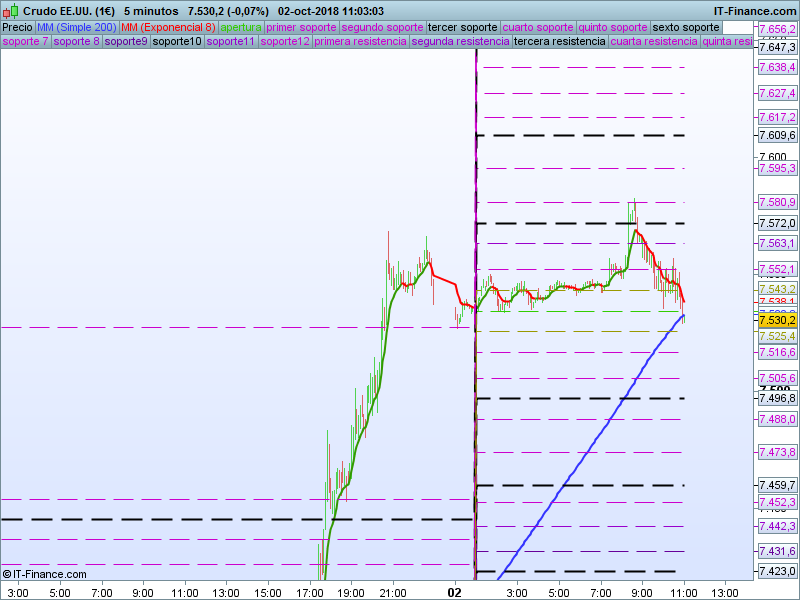Click the IT-Finance.com link in the header
This screenshot has height=600, width=800.
(x=755, y=11)
